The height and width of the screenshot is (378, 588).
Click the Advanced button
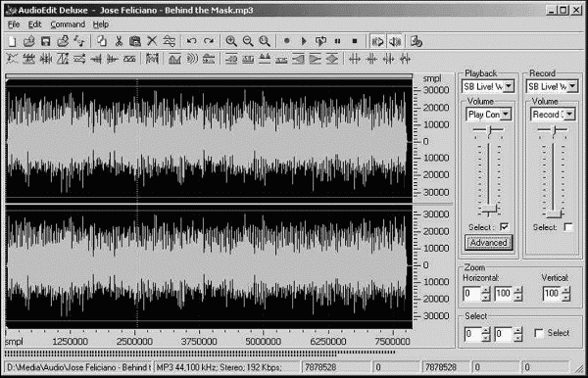[x=488, y=243]
